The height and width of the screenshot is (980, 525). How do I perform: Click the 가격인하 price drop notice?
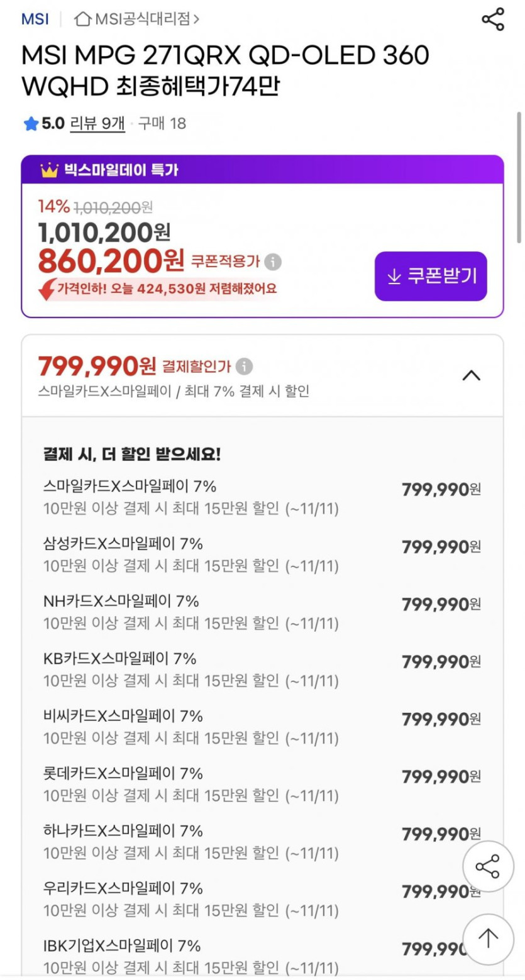158,289
